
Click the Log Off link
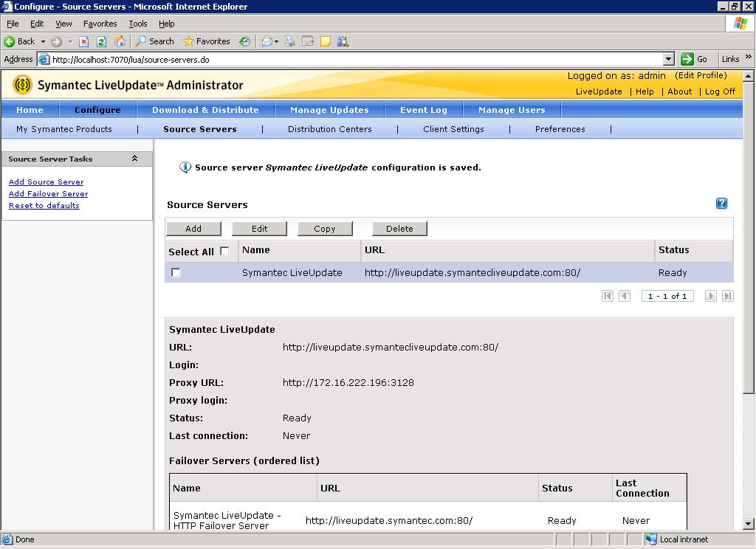(720, 91)
